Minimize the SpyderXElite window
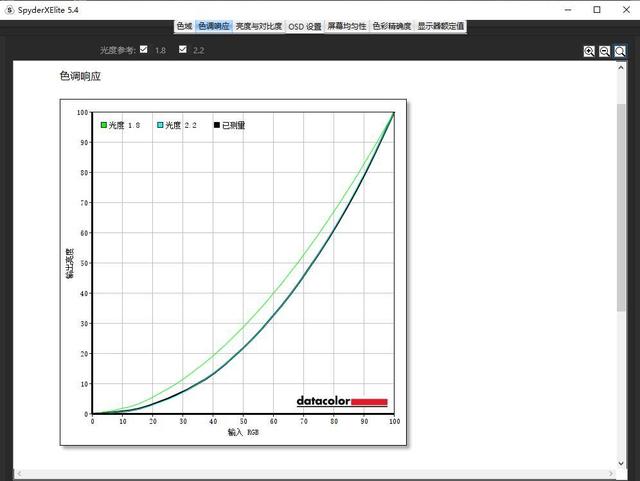The image size is (640, 481). click(568, 10)
